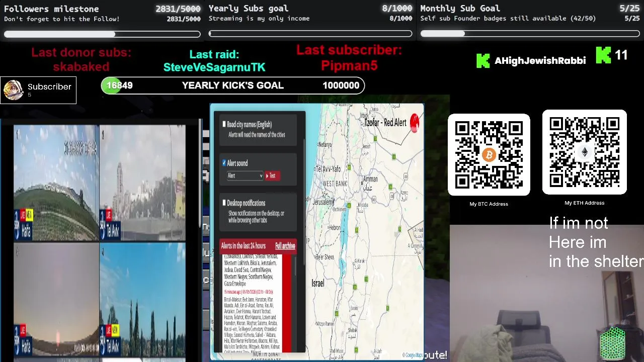Click the red LIVE badge on tower Tel Aviv feed
The width and height of the screenshot is (644, 362).
tap(109, 215)
